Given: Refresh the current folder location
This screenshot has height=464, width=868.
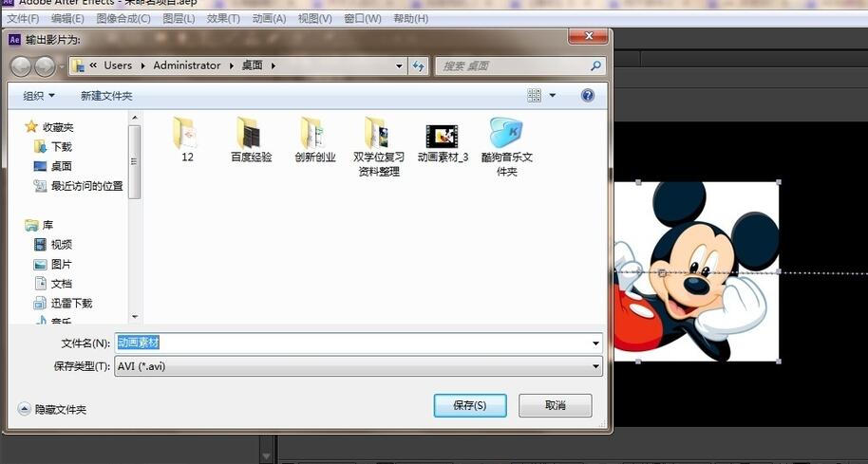Looking at the screenshot, I should tap(419, 65).
